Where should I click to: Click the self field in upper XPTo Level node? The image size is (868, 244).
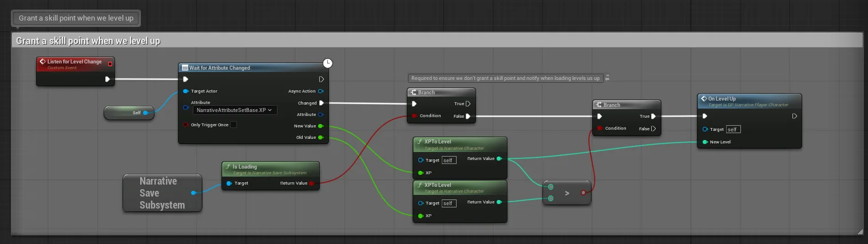(449, 160)
